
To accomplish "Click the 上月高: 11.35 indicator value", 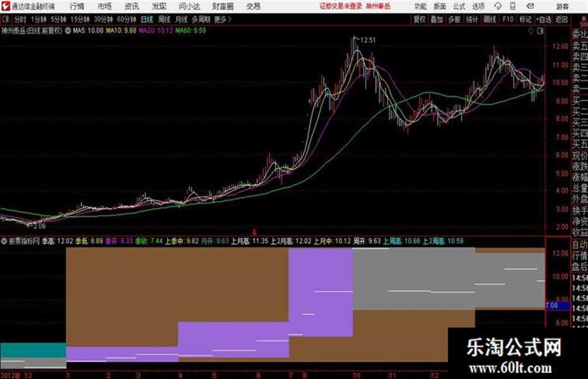I will [x=250, y=241].
